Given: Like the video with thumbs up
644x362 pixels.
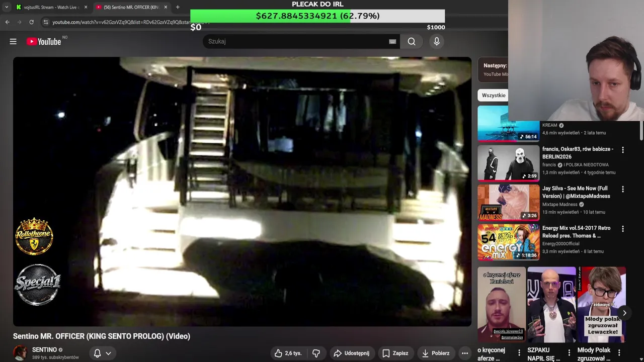Looking at the screenshot, I should [x=288, y=353].
